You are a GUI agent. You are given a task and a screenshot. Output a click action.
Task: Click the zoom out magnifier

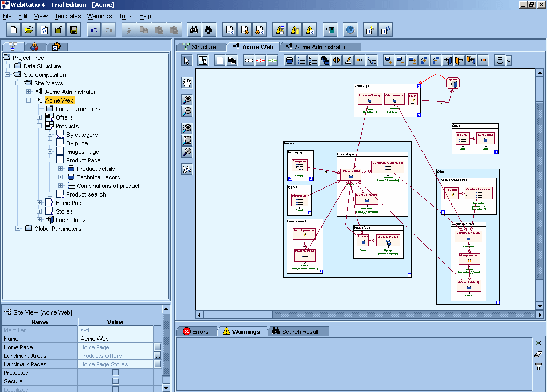[x=187, y=112]
